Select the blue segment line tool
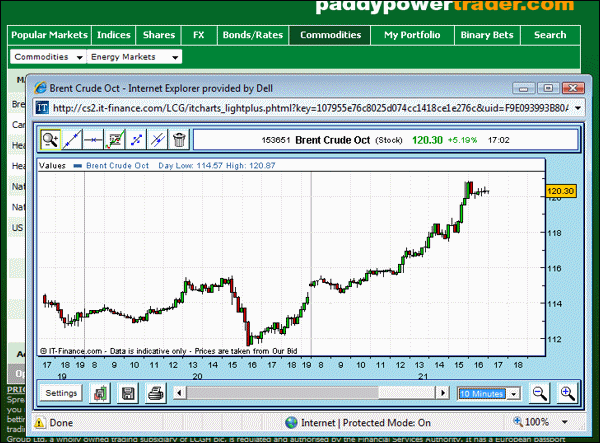Viewport: 600px width, 443px height. (x=136, y=140)
